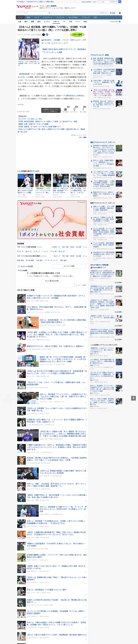
Task: Click the Yahoo! JAPAN ニュース logo
Action: tap(27, 7)
